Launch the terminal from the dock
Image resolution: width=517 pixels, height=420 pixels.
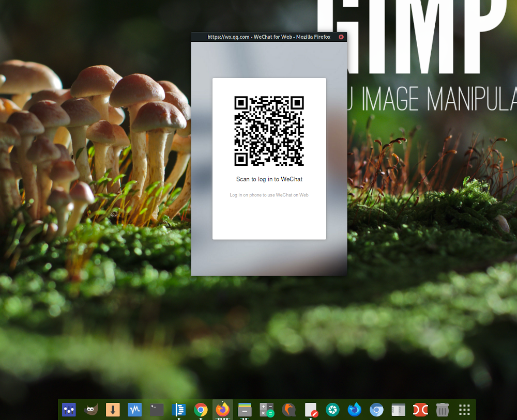pos(157,410)
